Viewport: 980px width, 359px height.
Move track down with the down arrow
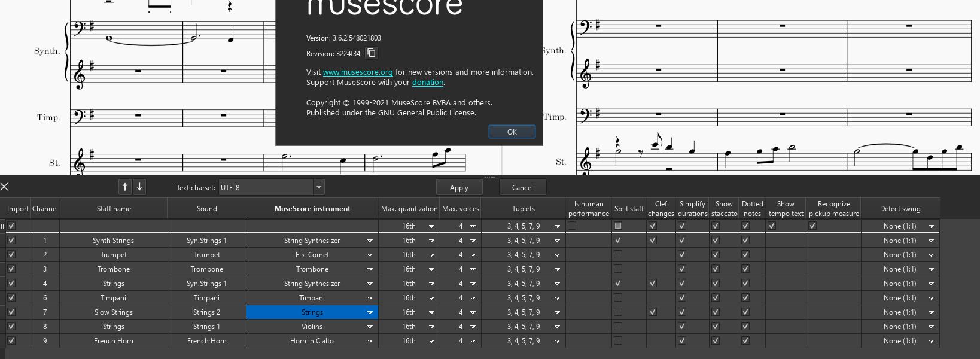(x=139, y=187)
